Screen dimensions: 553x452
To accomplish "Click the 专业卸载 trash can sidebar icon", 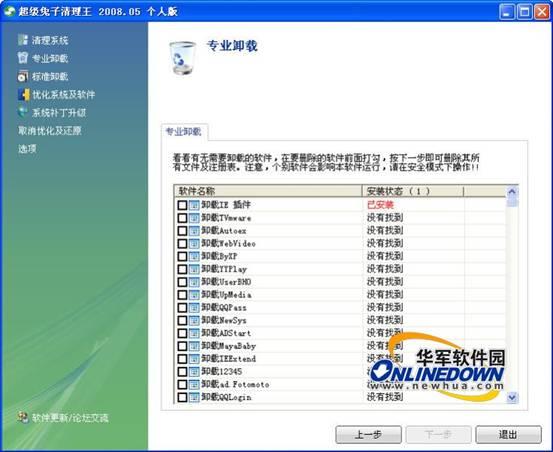I will pos(23,57).
